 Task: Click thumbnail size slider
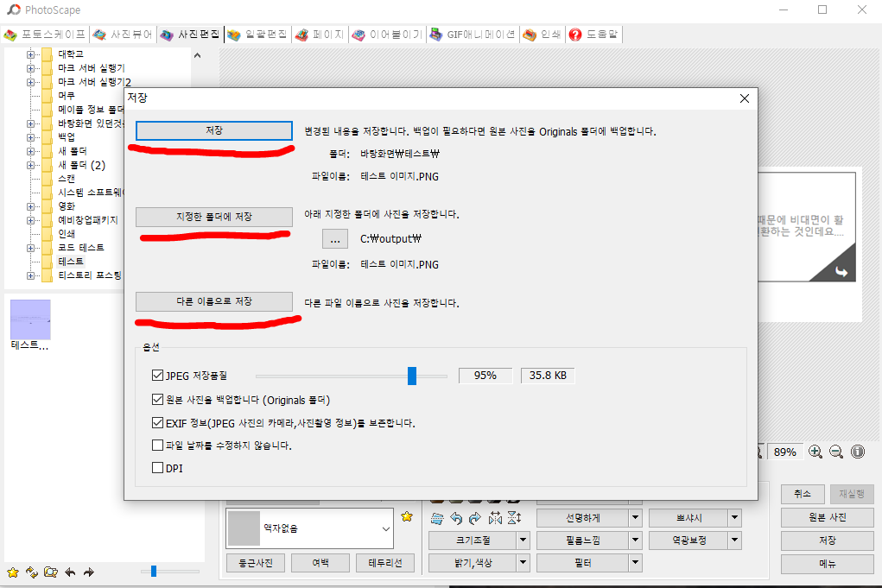pos(153,572)
